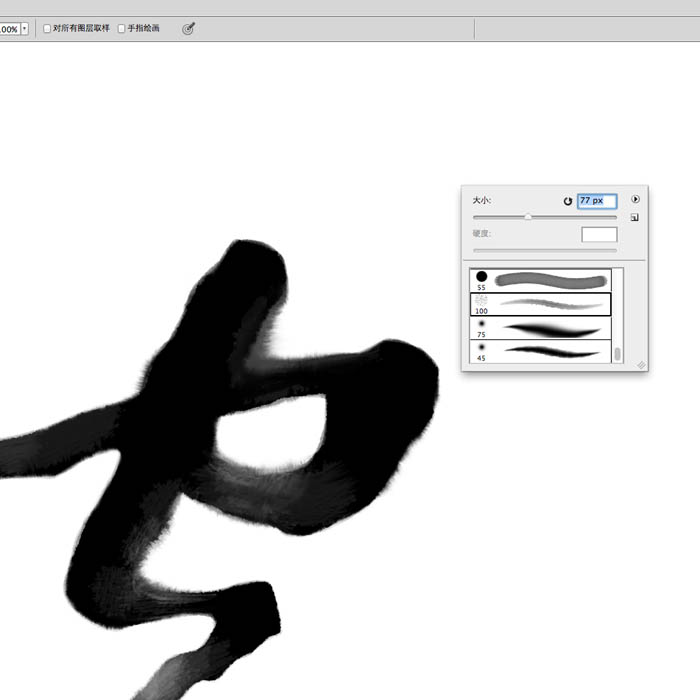Click the brush size slider handle
700x700 pixels.
[528, 217]
